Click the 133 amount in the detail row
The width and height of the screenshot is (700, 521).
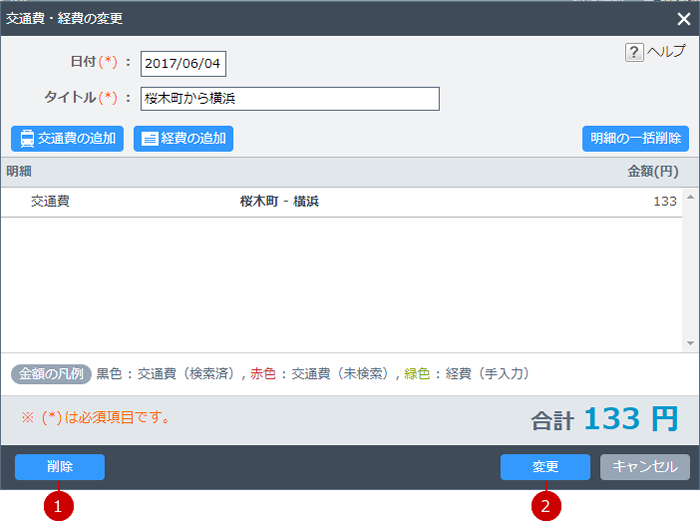click(664, 201)
